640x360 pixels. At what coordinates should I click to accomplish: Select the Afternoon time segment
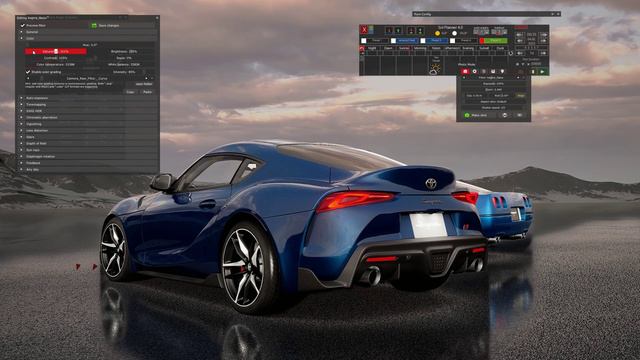tap(452, 49)
